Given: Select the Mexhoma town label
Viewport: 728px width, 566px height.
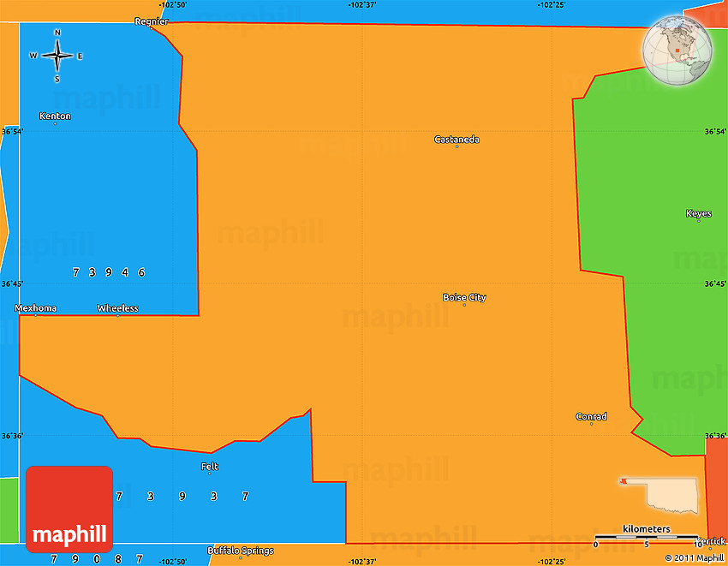Looking at the screenshot, I should pos(36,308).
